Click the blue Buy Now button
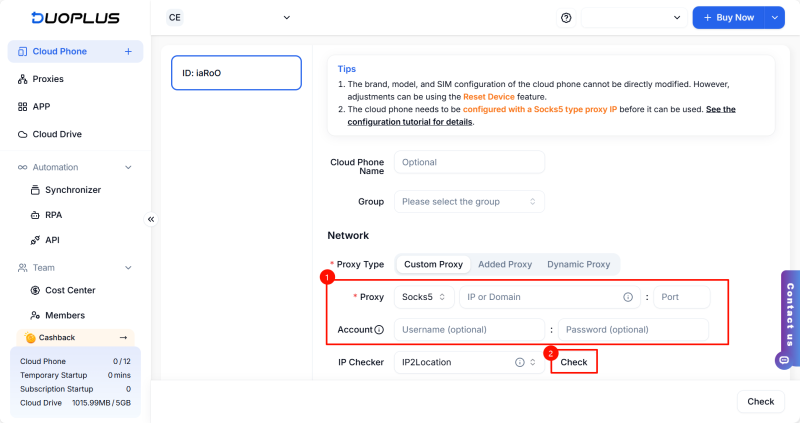The image size is (800, 423). click(727, 18)
